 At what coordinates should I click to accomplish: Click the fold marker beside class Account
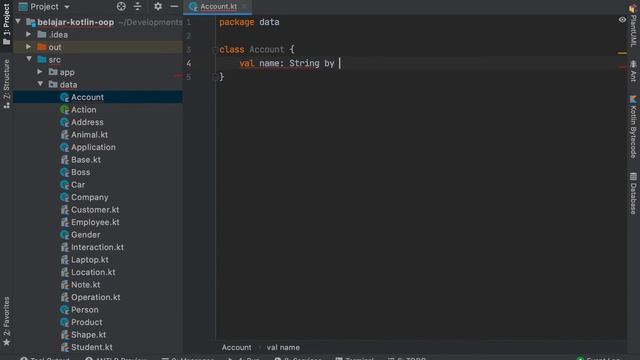(x=216, y=49)
